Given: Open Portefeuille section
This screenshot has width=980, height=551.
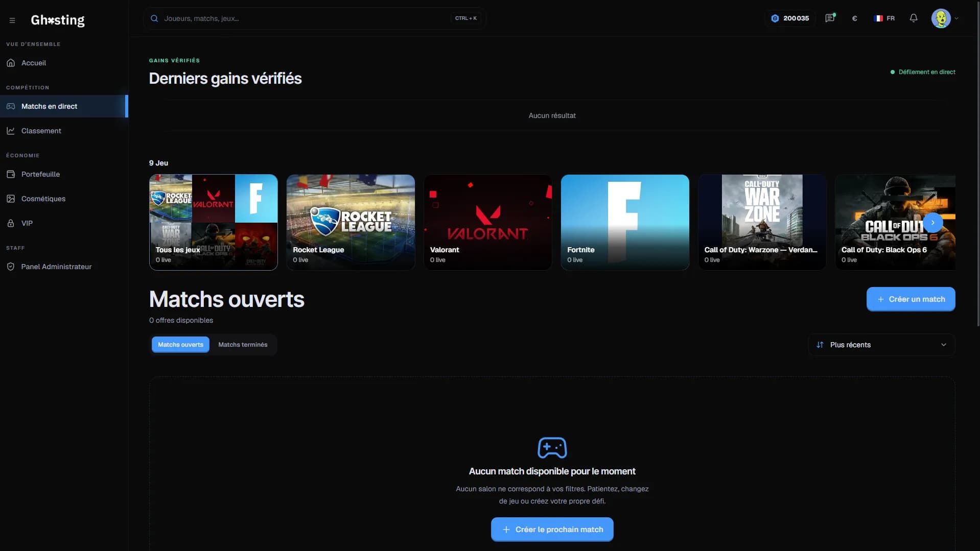Looking at the screenshot, I should 64,174.
